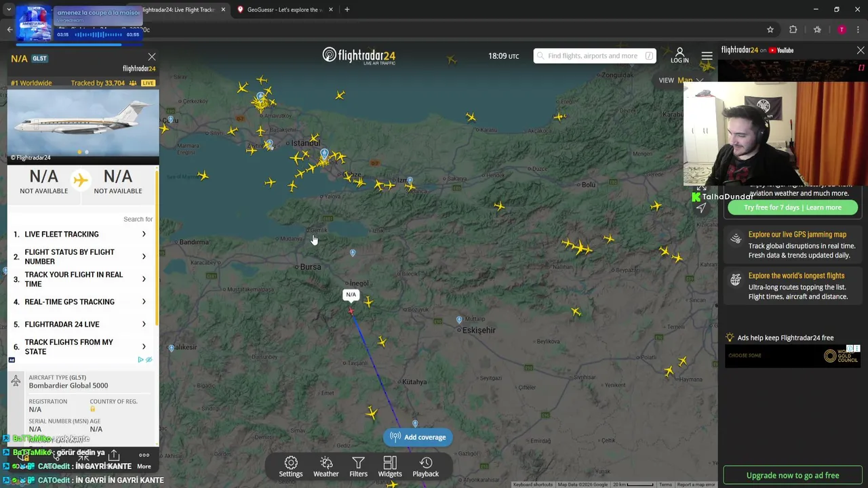Open the More options in flight panel
The width and height of the screenshot is (868, 488).
pos(144,460)
